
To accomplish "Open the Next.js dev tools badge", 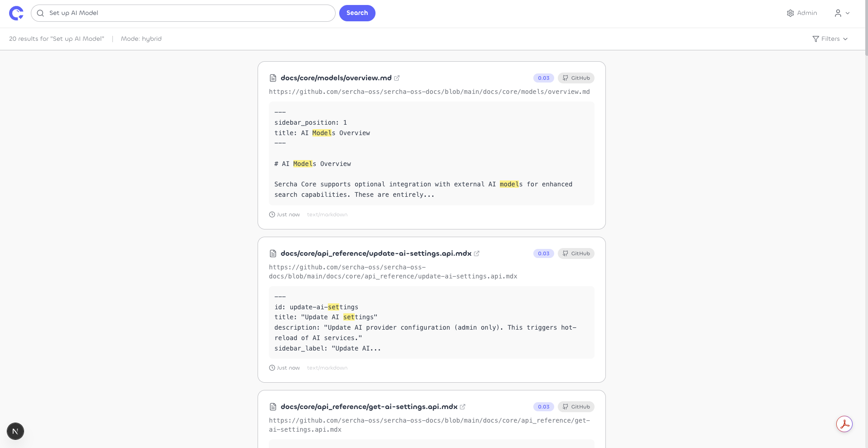I will [x=15, y=431].
